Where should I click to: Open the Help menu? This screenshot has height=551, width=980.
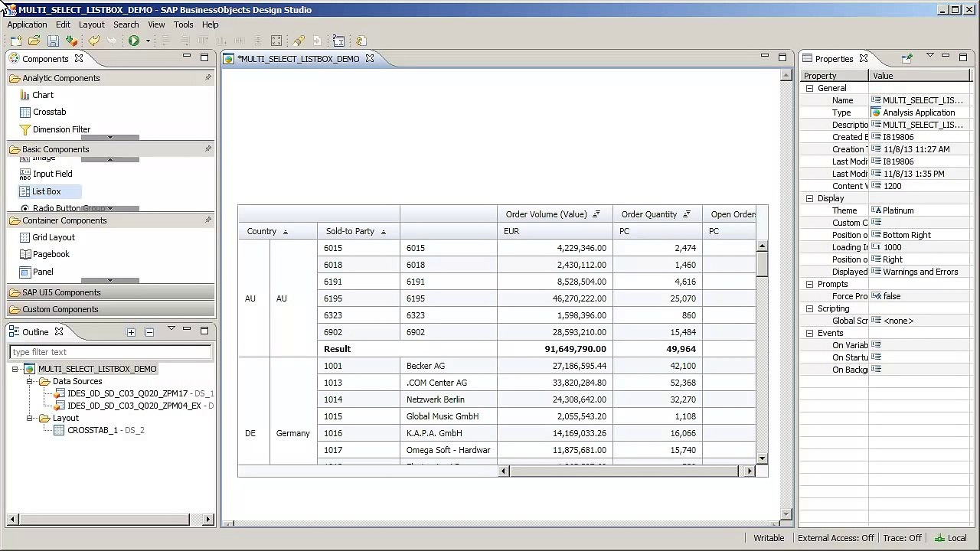tap(210, 24)
